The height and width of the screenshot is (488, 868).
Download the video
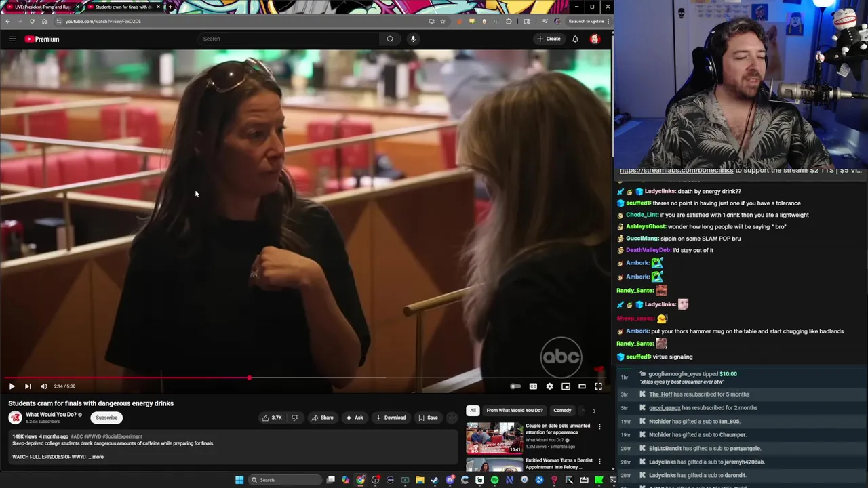(x=391, y=418)
